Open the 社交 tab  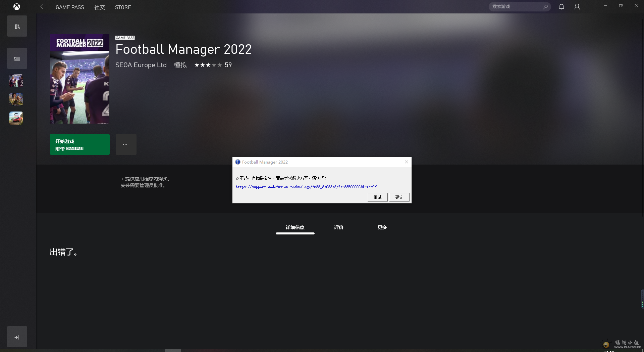100,7
